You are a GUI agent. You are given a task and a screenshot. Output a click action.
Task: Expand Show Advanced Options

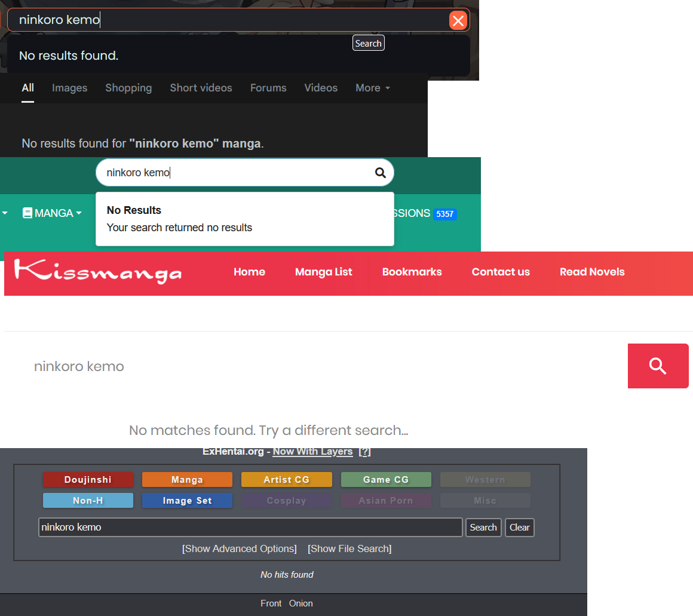(x=239, y=548)
